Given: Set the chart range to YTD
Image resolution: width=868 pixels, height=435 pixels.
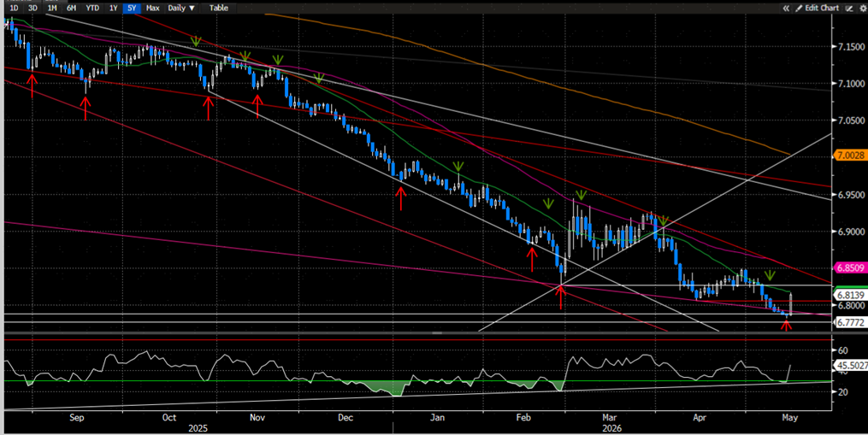Looking at the screenshot, I should [92, 8].
